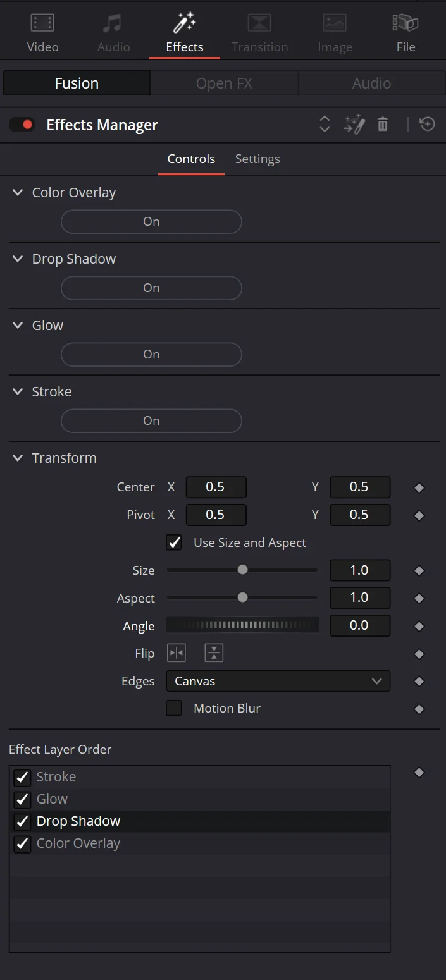Image resolution: width=446 pixels, height=980 pixels.
Task: Click the up/down reorder arrows for Effects Manager
Action: (325, 125)
